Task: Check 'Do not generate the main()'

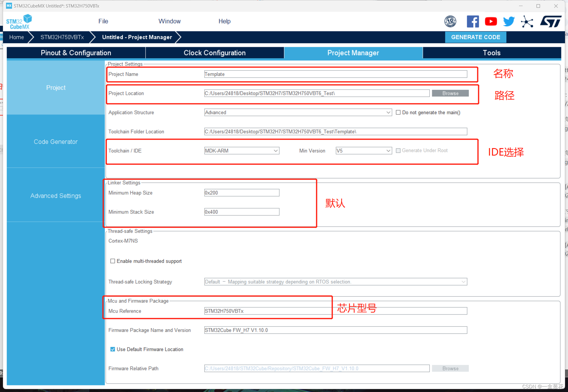Action: point(398,112)
